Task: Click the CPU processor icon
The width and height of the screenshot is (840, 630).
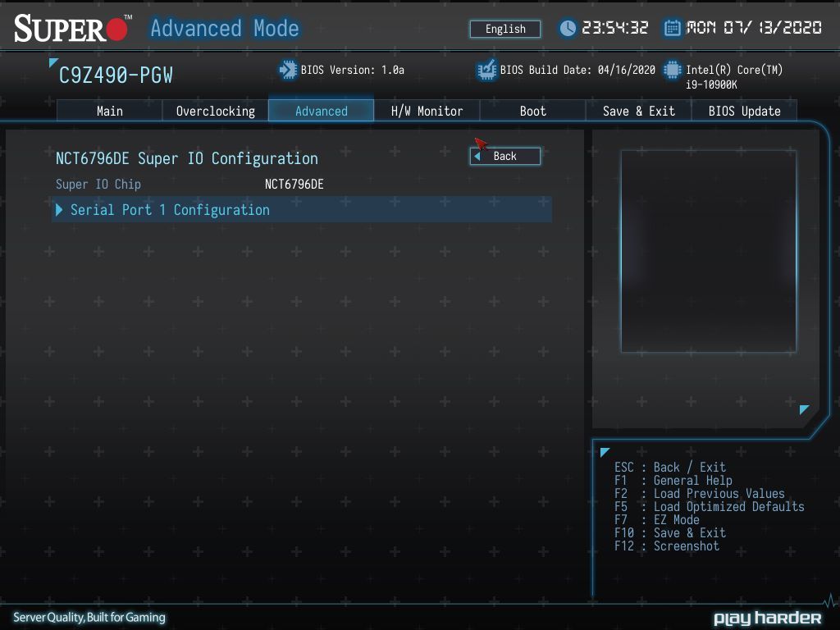Action: [673, 71]
